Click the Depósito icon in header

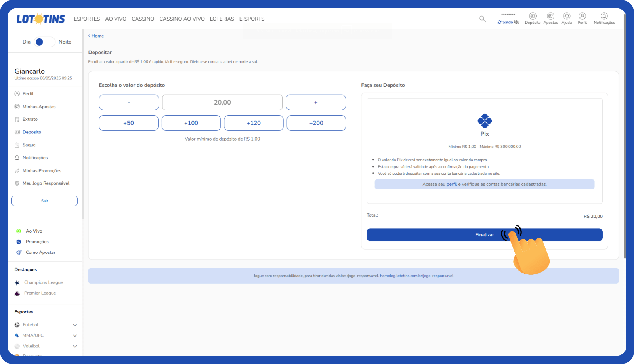(x=533, y=18)
